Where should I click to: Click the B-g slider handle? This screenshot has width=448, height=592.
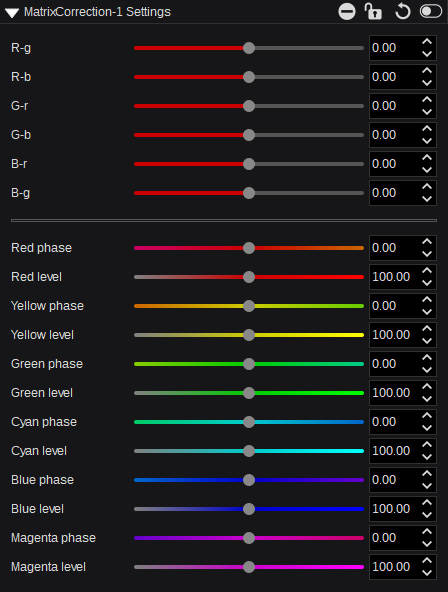click(249, 193)
